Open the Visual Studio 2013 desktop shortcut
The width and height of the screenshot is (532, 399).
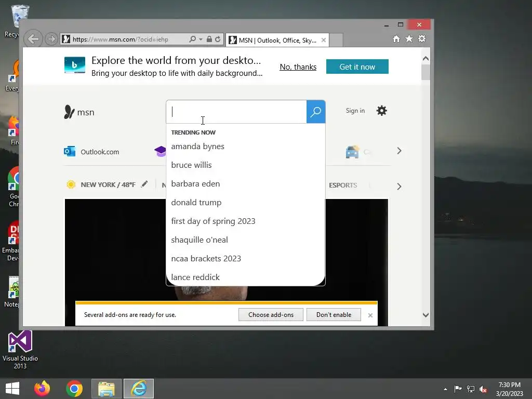20,350
